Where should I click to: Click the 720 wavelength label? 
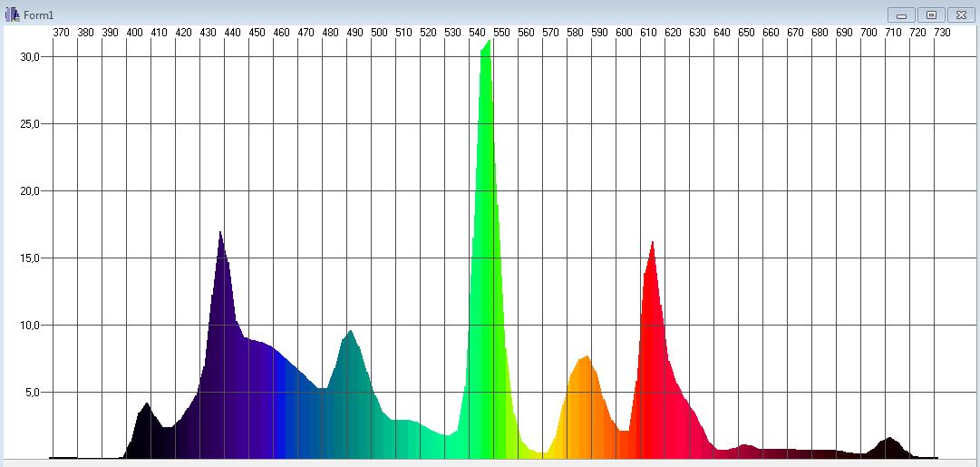pos(917,33)
